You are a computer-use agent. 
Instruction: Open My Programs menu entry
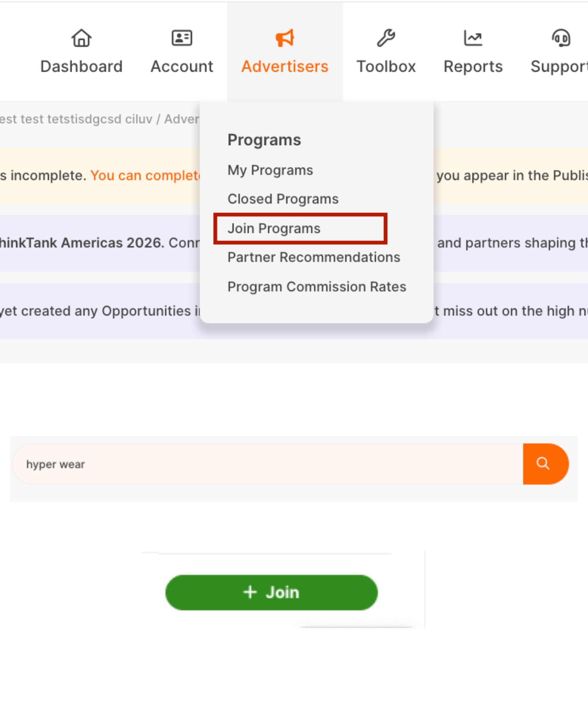(270, 170)
